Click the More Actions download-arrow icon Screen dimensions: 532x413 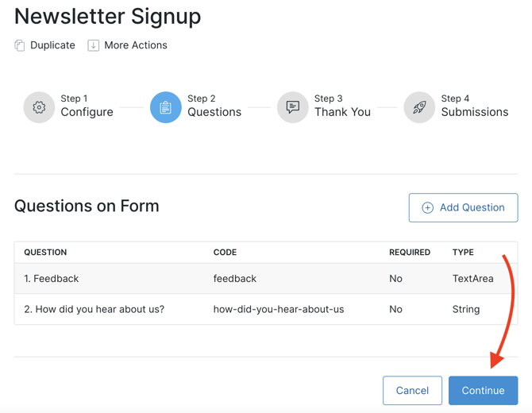pos(94,46)
